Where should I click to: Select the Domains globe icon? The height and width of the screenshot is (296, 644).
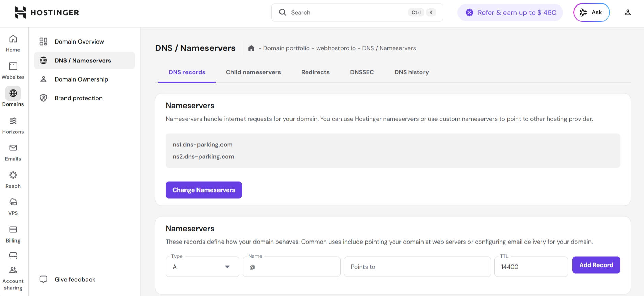tap(13, 93)
